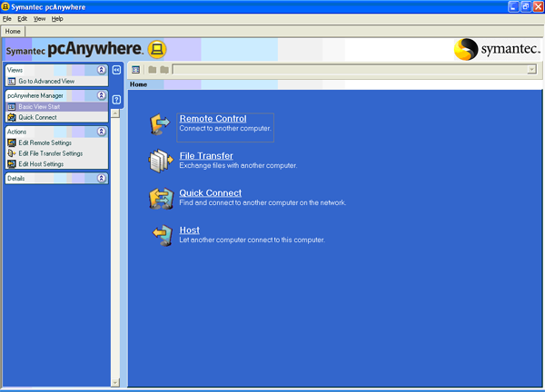The image size is (545, 392).
Task: Click the Edit File Transfer Settings icon
Action: 12,153
